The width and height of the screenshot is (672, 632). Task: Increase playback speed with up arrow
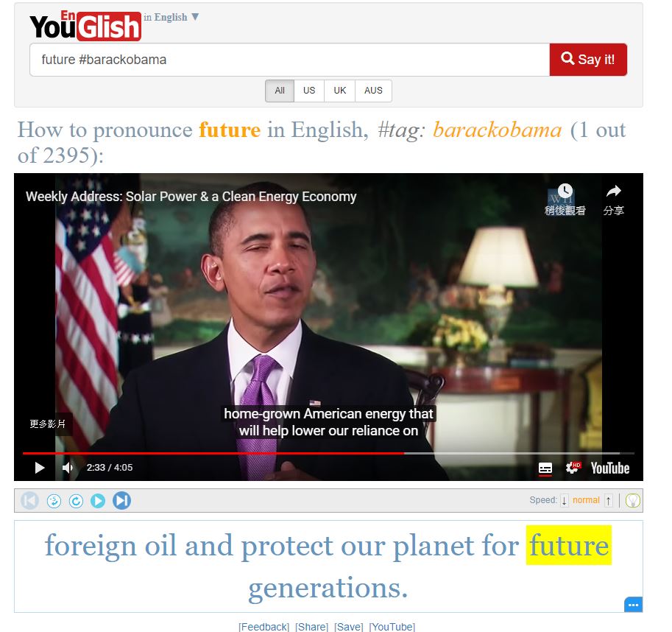[x=609, y=500]
